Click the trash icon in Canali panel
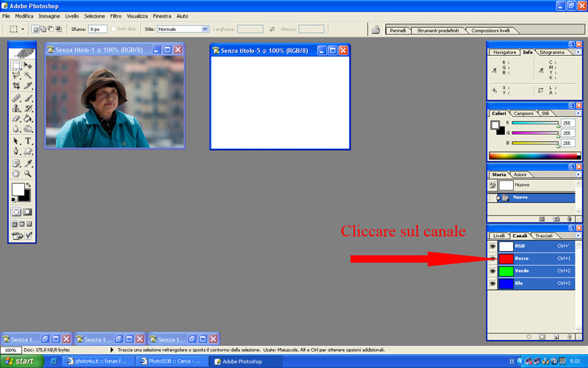Image resolution: width=588 pixels, height=368 pixels. [570, 336]
